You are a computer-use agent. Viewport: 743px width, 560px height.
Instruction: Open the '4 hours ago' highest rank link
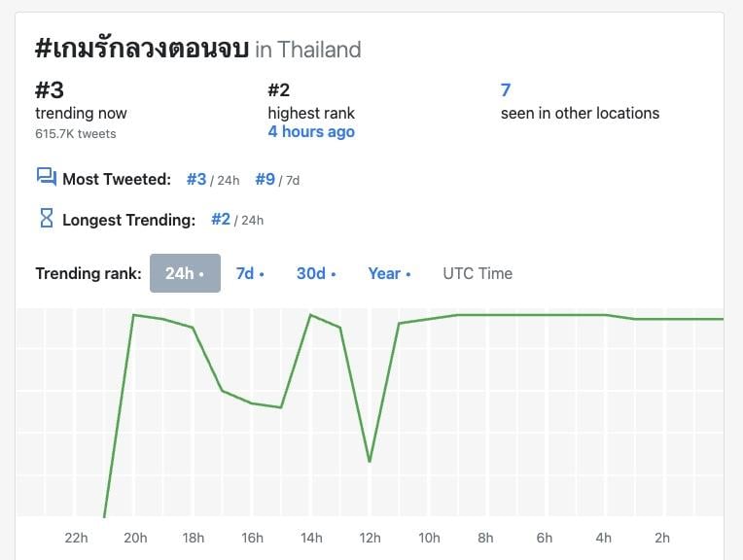pyautogui.click(x=311, y=132)
